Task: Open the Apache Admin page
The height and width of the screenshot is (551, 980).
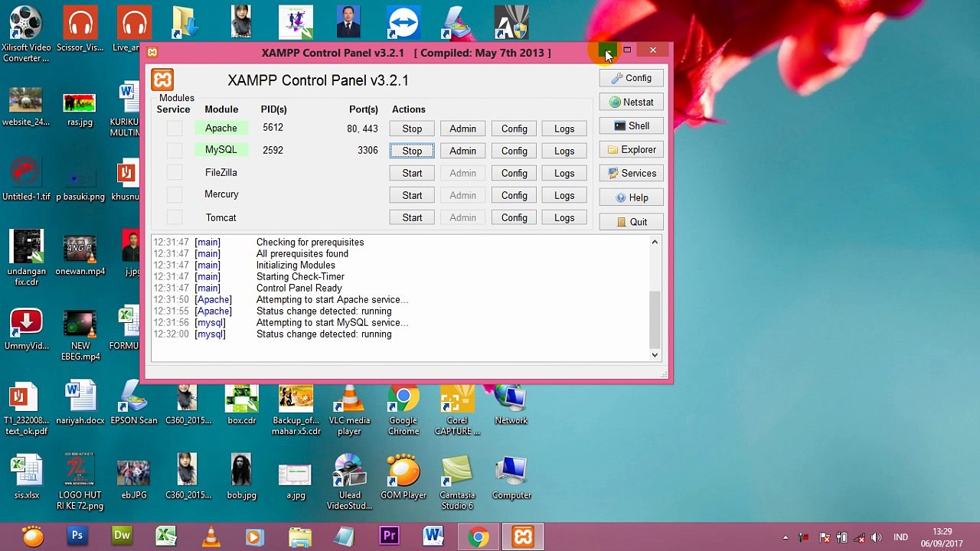Action: click(x=462, y=129)
